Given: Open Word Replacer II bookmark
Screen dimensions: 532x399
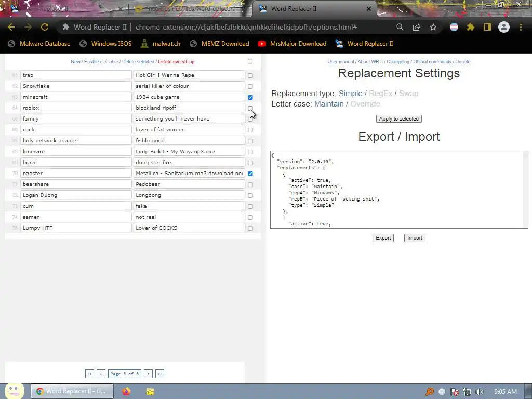Looking at the screenshot, I should tap(364, 44).
